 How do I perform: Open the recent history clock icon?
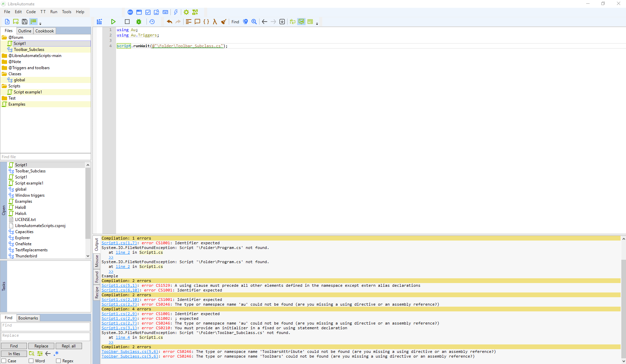pyautogui.click(x=152, y=22)
